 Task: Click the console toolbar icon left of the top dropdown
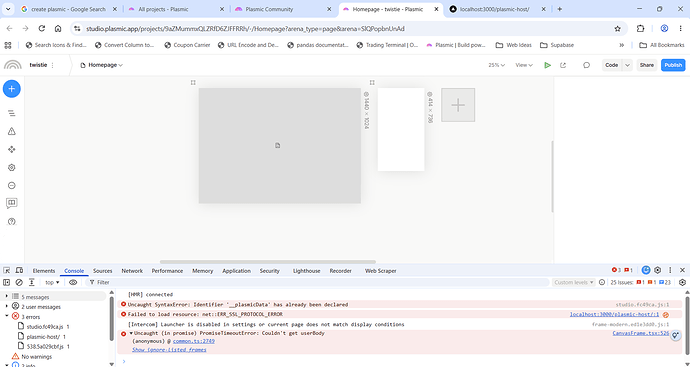click(32, 283)
